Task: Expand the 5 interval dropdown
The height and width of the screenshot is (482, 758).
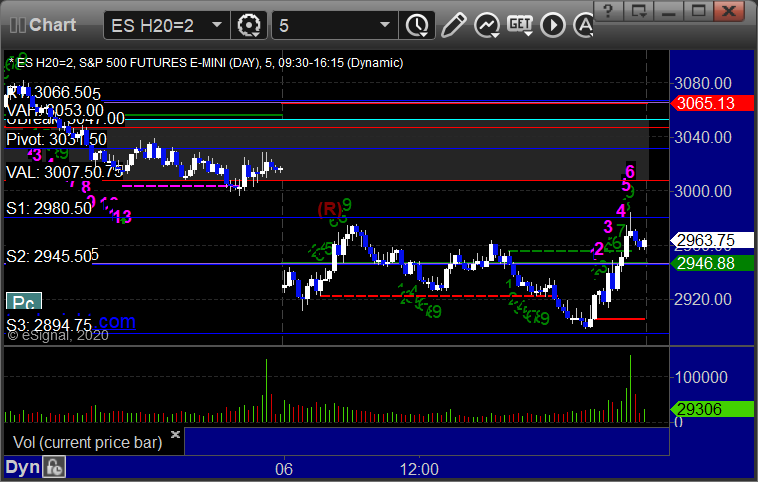Action: (385, 25)
